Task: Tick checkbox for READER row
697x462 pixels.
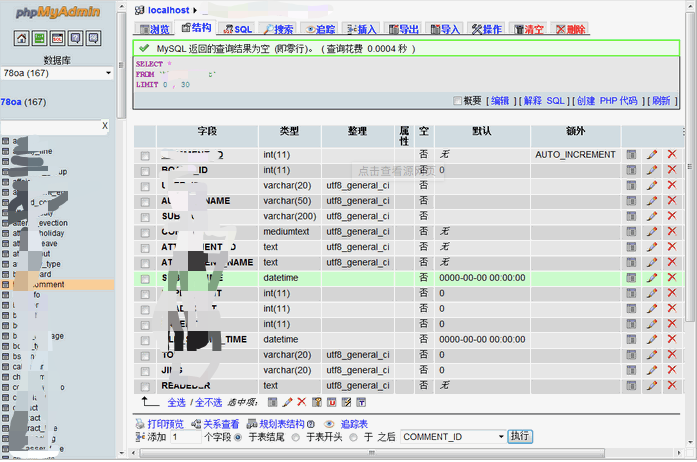Action: [145, 386]
